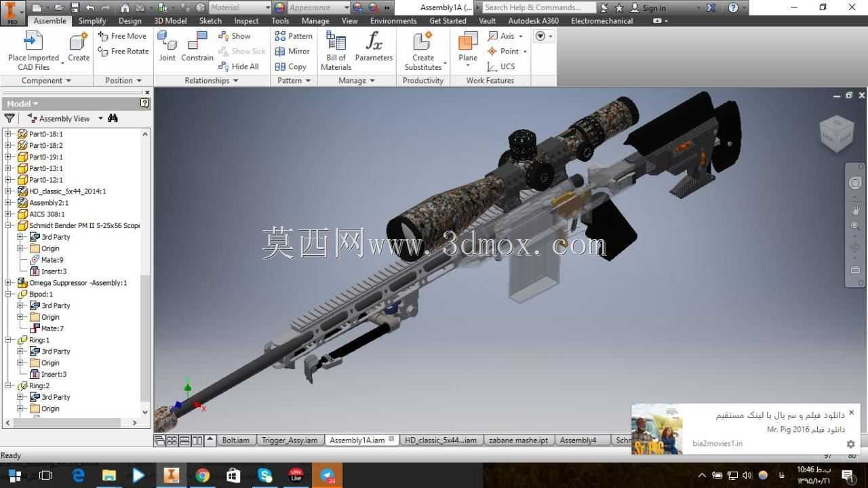The height and width of the screenshot is (488, 868).
Task: Expand the Part0-18:1 node
Action: tap(8, 134)
